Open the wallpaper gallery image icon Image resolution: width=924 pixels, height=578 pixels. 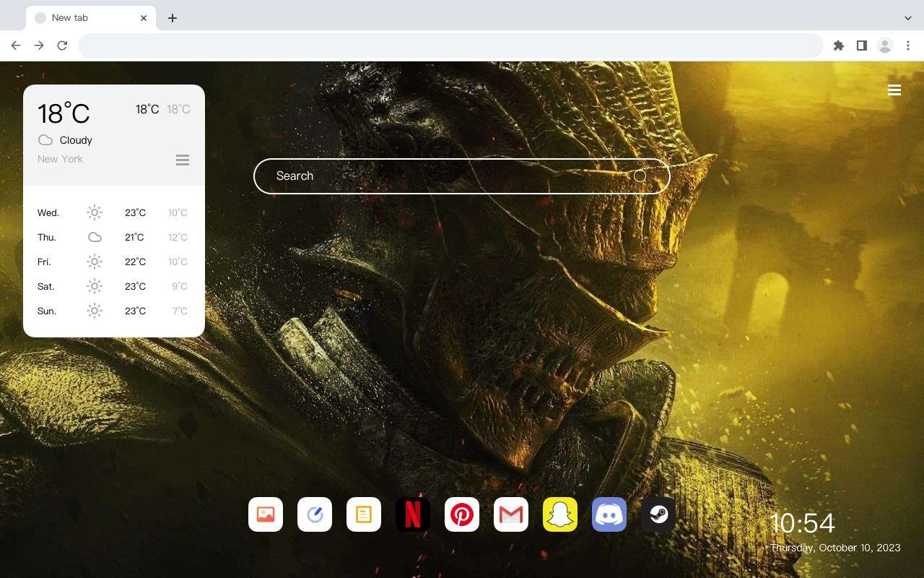266,514
